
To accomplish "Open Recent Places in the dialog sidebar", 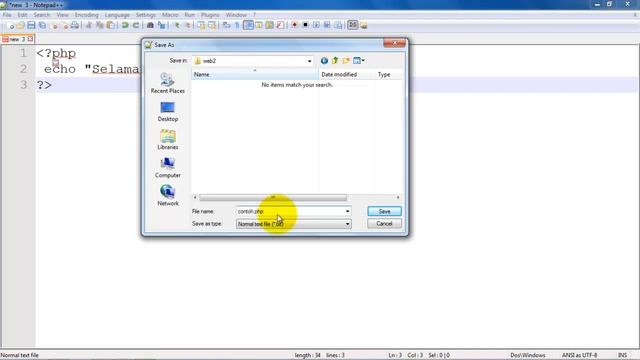I will click(168, 83).
